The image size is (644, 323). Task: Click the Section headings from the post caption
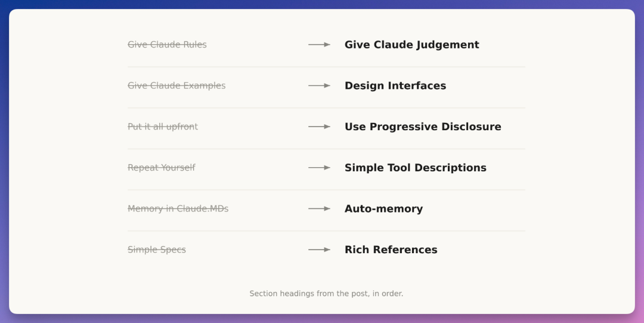point(326,293)
